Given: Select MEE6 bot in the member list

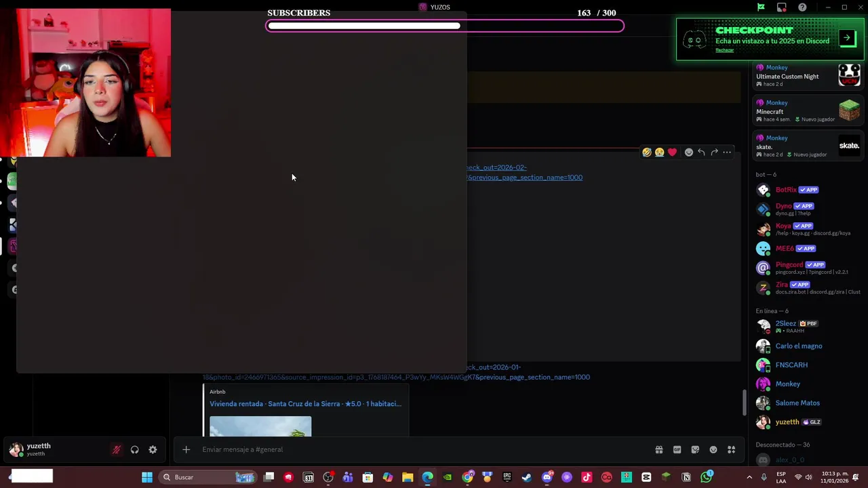Looking at the screenshot, I should 808,248.
